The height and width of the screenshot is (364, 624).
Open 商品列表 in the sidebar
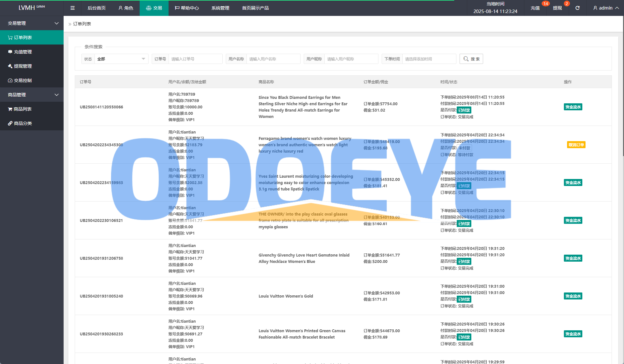[x=23, y=109]
